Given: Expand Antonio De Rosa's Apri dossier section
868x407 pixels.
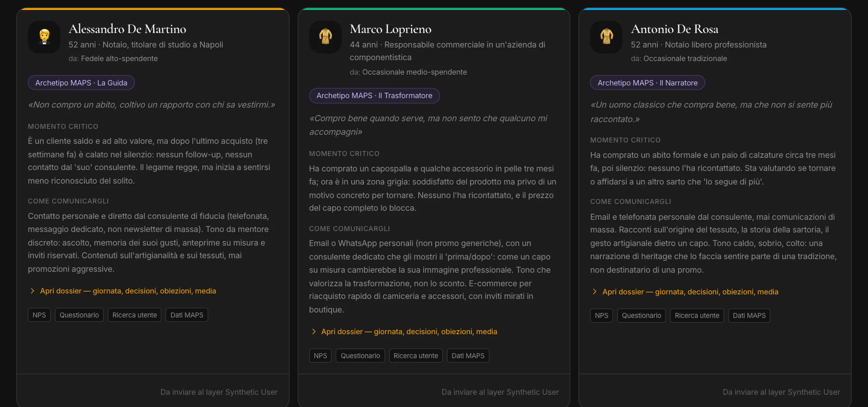Looking at the screenshot, I should click(x=684, y=292).
